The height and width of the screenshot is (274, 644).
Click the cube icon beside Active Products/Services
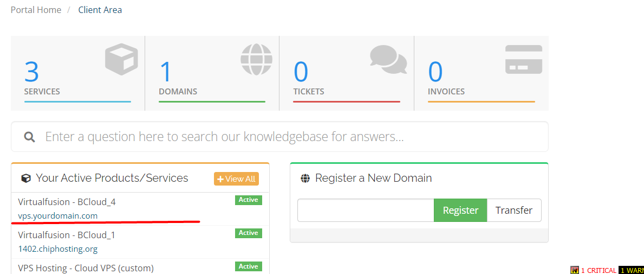[x=26, y=179]
